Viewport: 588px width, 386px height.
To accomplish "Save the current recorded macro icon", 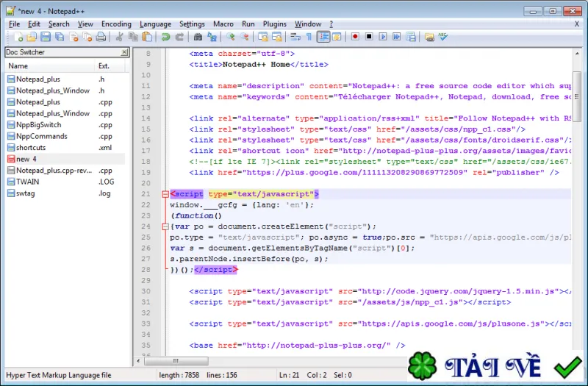I will tap(411, 36).
